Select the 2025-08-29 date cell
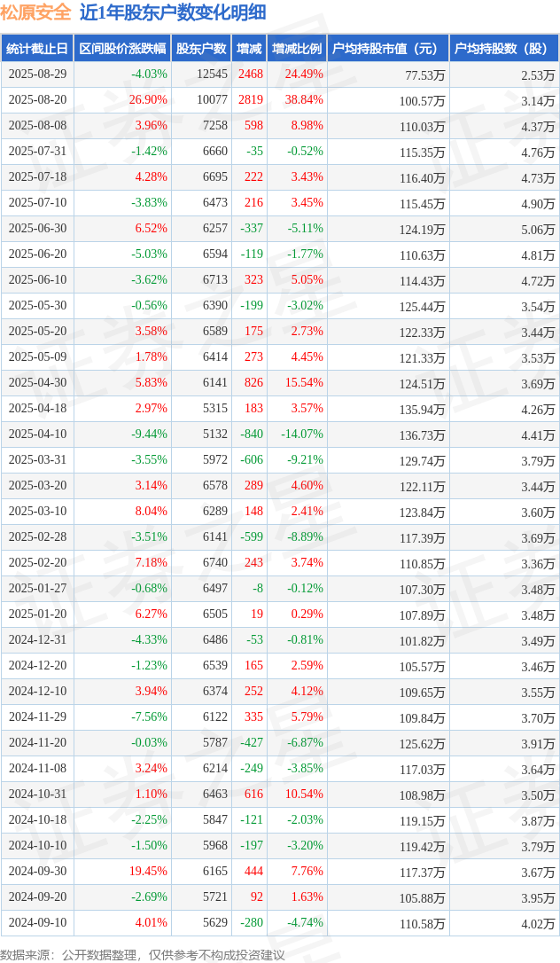The height and width of the screenshot is (963, 560). (x=37, y=74)
